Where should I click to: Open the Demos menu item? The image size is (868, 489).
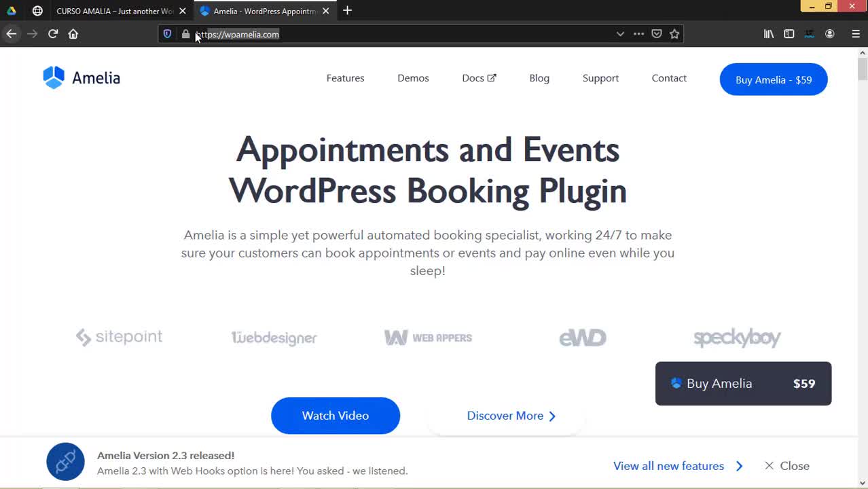tap(413, 78)
